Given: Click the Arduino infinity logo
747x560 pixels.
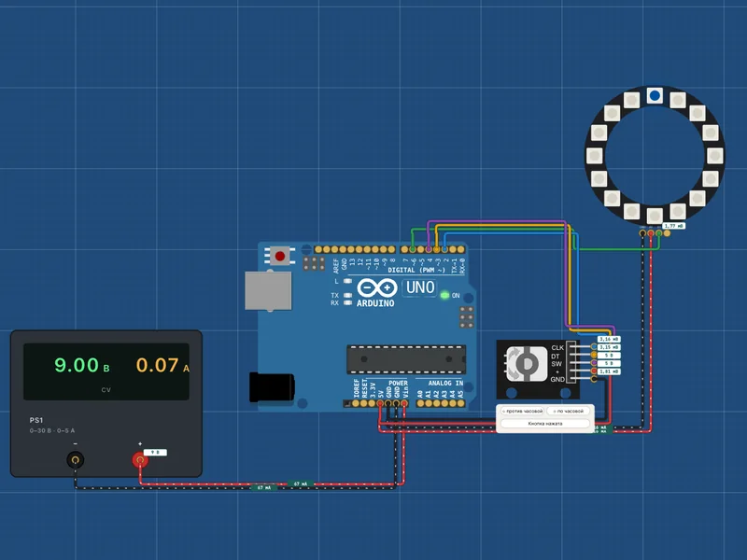Looking at the screenshot, I should 377,287.
